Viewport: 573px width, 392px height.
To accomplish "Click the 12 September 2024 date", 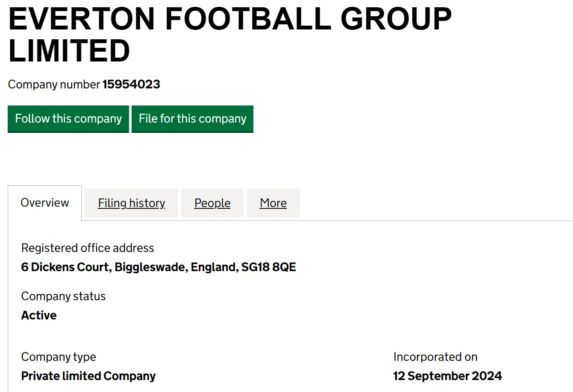I will point(447,376).
